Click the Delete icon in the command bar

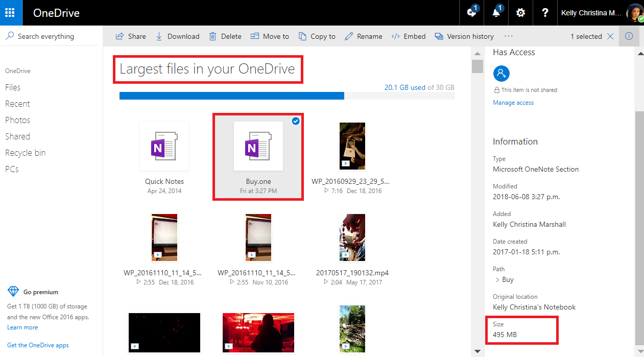tap(212, 36)
